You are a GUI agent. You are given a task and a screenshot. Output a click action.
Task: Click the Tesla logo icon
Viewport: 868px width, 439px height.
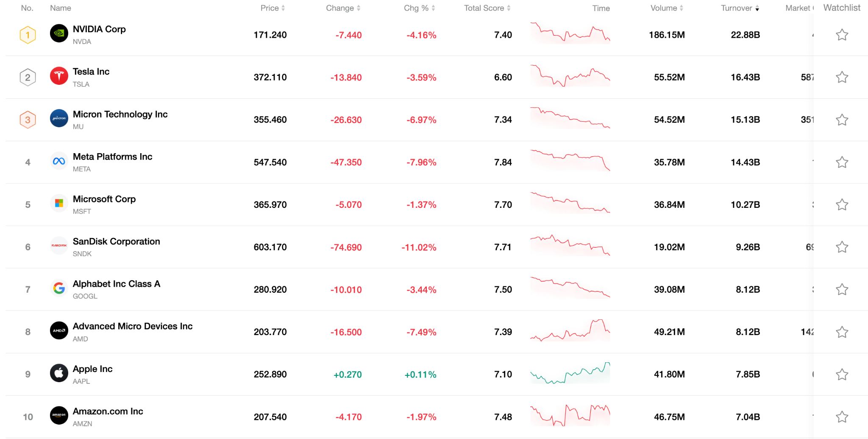59,76
